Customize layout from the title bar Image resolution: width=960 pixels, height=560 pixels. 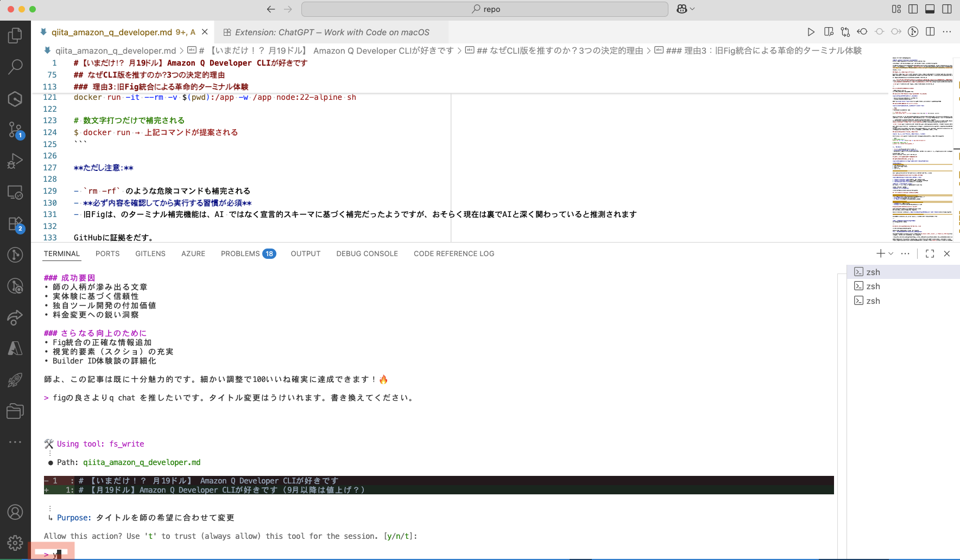pyautogui.click(x=896, y=9)
